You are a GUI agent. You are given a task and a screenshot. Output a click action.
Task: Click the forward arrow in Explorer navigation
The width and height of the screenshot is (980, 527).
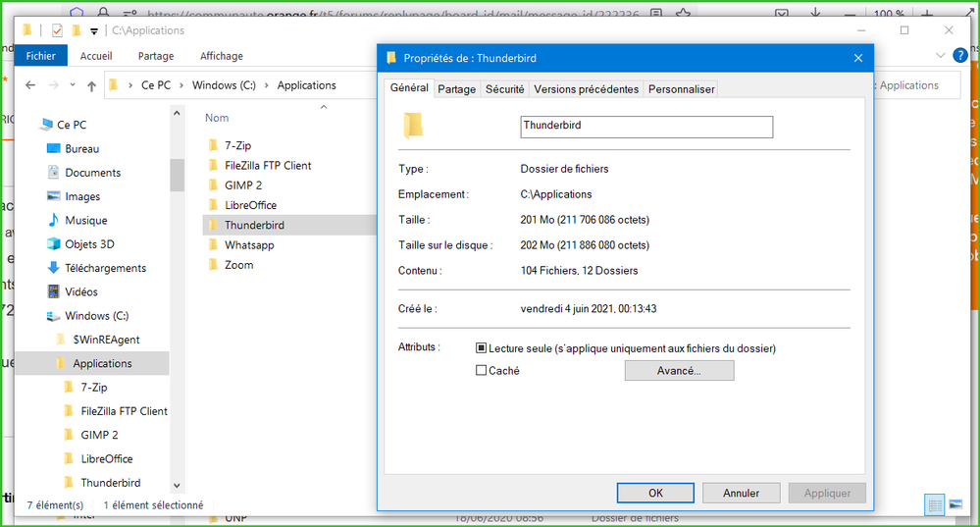click(54, 85)
